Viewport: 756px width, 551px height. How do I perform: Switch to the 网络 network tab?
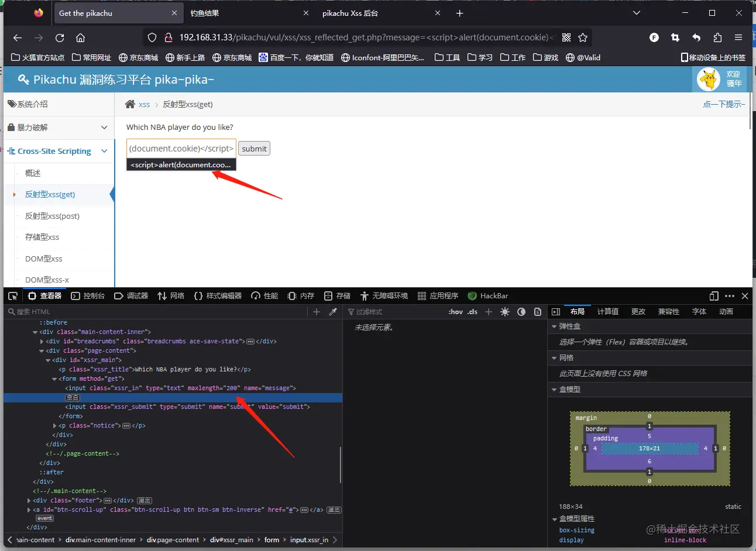point(171,296)
